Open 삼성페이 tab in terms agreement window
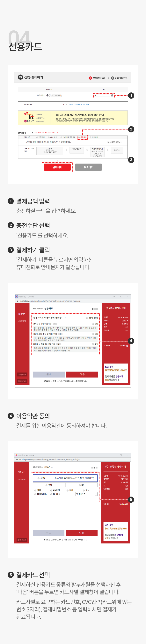The width and height of the screenshot is (146, 644). 22,321
